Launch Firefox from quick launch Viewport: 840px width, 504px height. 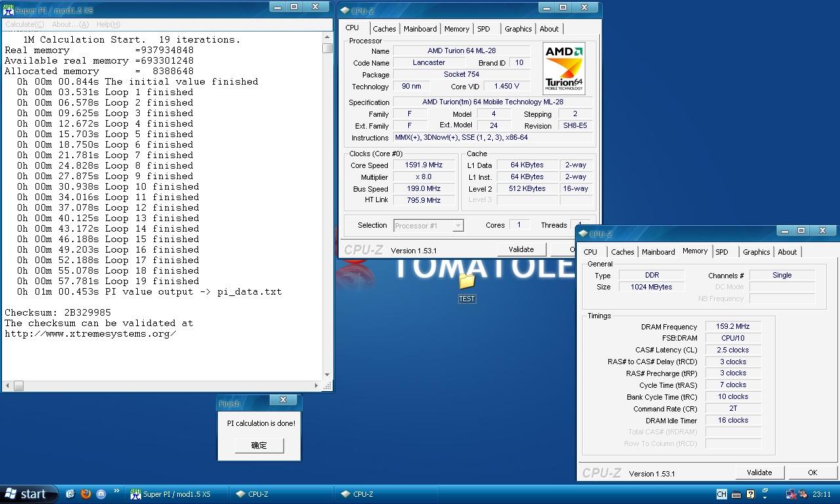click(x=85, y=494)
